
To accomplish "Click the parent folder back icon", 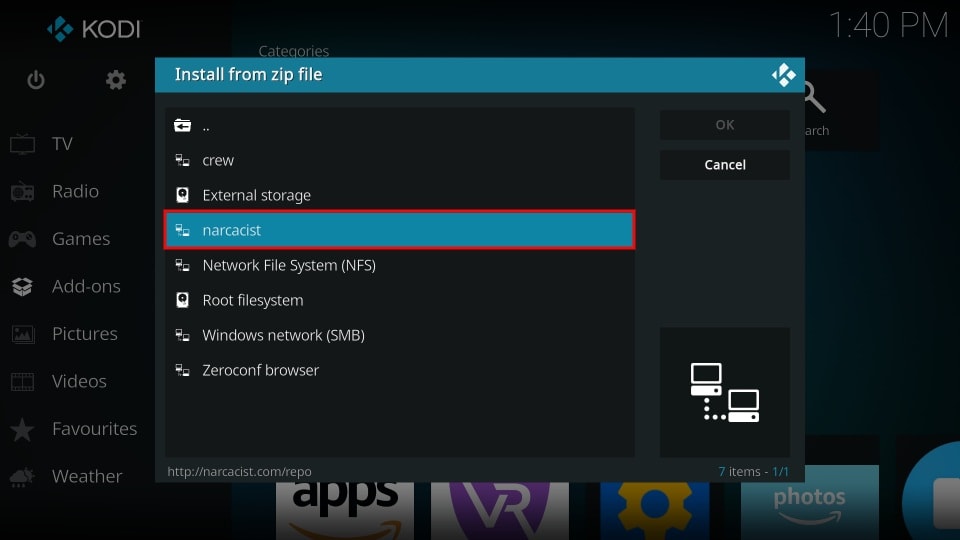I will [x=182, y=126].
